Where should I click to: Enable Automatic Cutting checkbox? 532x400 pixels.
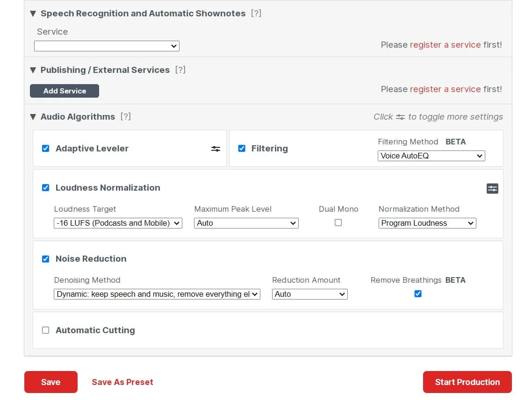[46, 330]
